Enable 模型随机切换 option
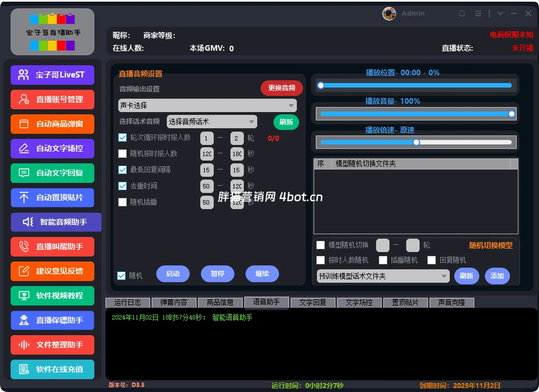The height and width of the screenshot is (392, 539). point(321,245)
